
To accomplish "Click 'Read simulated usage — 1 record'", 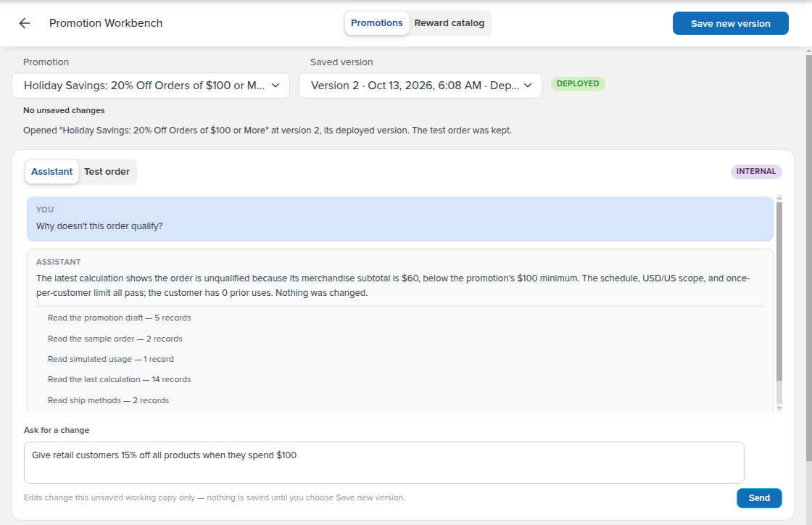I will tap(111, 360).
